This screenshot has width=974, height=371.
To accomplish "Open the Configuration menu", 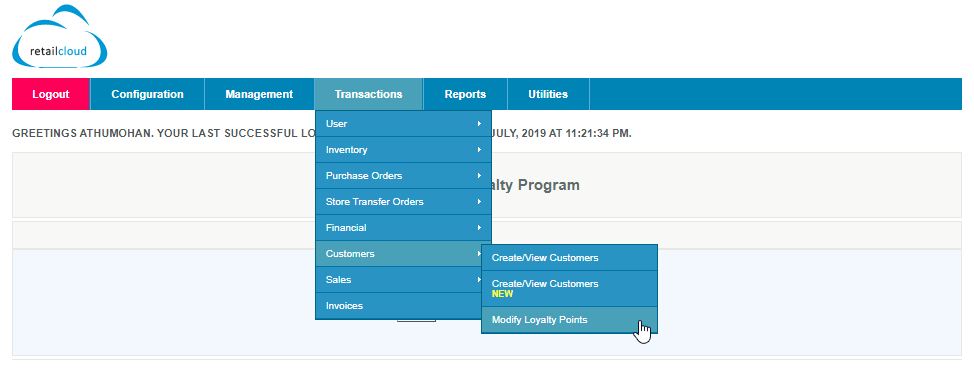I will 147,94.
